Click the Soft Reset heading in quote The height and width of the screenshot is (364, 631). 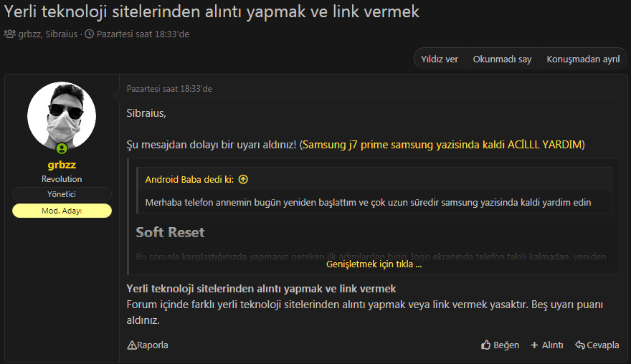pyautogui.click(x=170, y=232)
